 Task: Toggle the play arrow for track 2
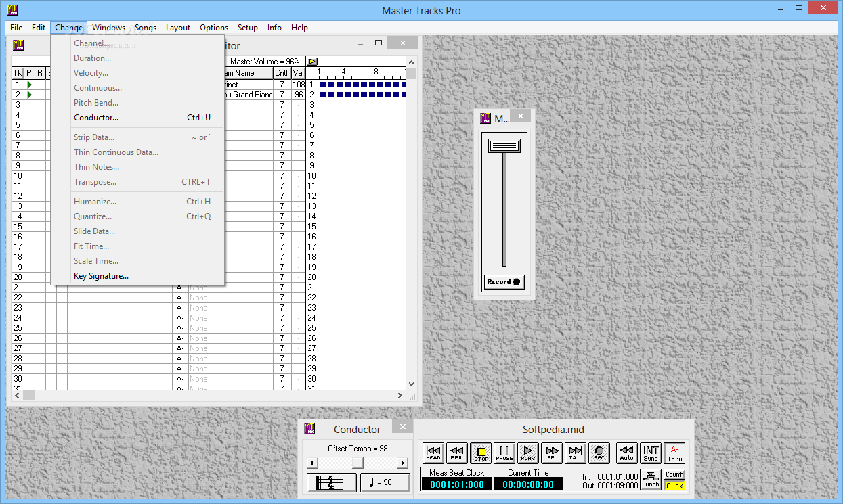[29, 95]
